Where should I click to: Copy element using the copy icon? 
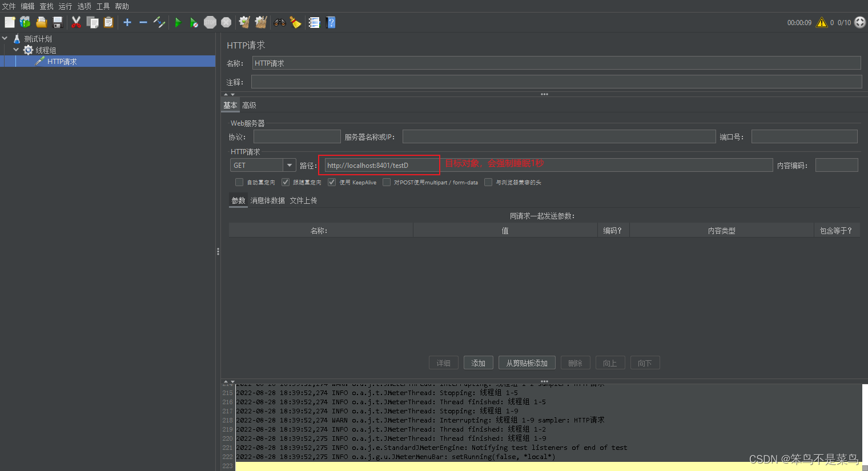[93, 22]
